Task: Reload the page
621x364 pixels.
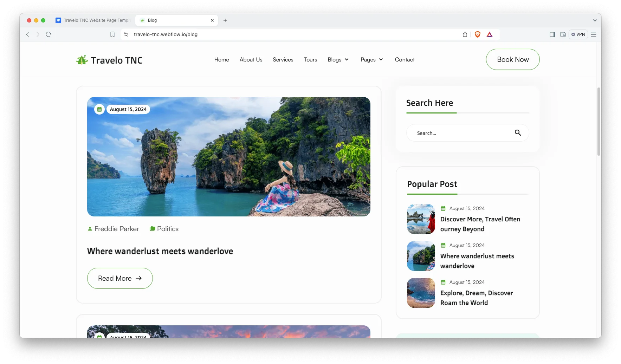Action: click(x=48, y=34)
